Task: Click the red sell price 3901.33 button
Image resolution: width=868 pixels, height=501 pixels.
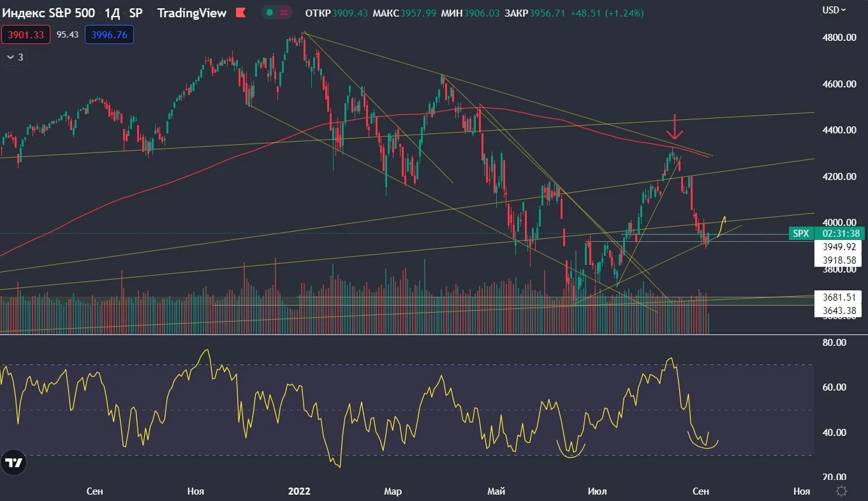Action: point(26,34)
